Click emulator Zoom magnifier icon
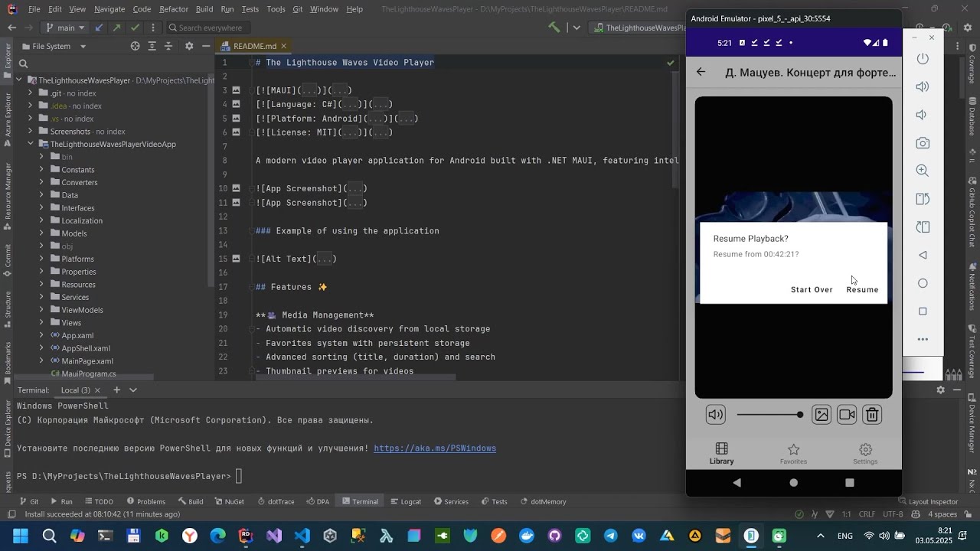Viewport: 980px width, 551px height. point(923,171)
